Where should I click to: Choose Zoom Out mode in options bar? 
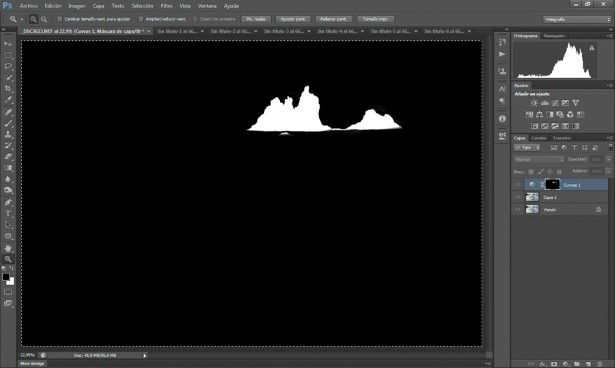[44, 19]
